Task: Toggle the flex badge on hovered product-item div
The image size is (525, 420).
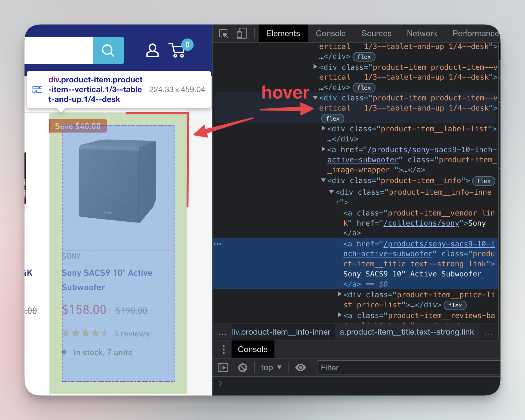Action: tap(333, 118)
